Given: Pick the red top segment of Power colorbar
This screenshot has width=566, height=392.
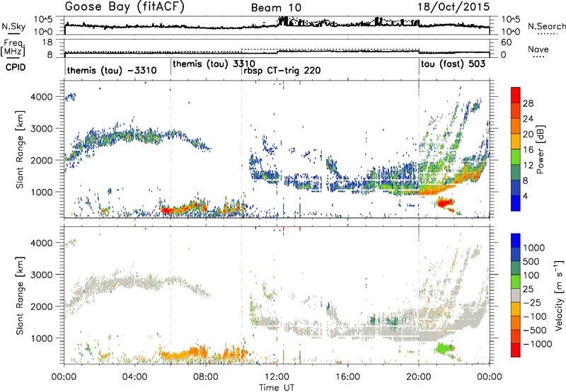Looking at the screenshot, I should (x=516, y=95).
